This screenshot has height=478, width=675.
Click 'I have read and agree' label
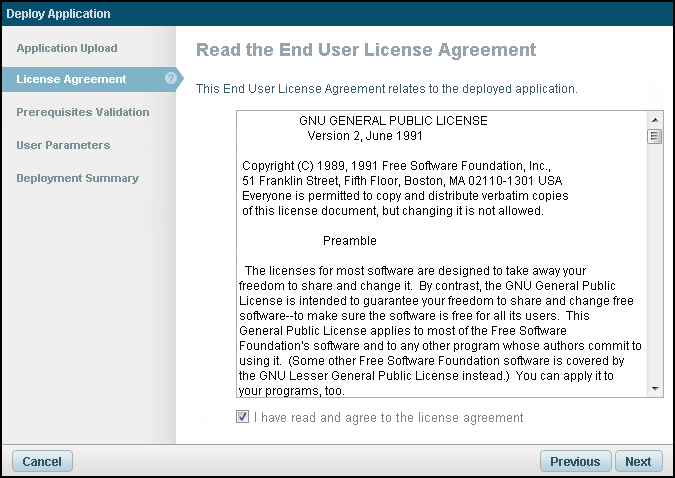pyautogui.click(x=388, y=417)
